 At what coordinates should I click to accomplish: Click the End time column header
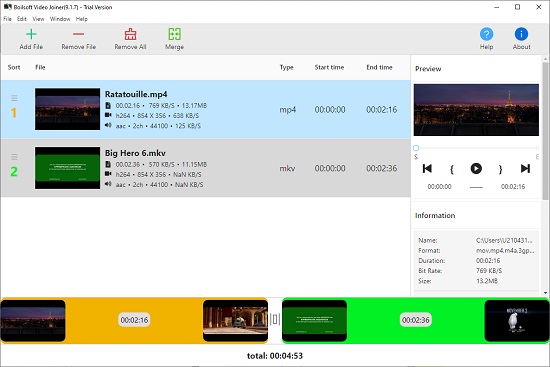tap(380, 67)
